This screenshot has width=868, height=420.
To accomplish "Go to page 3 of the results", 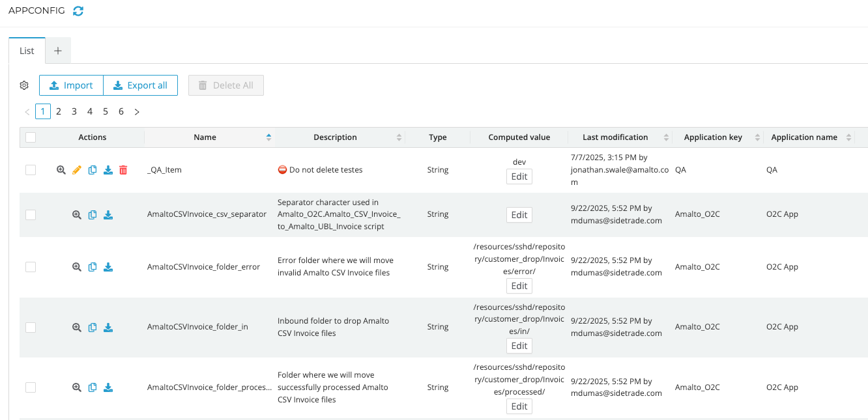I will [x=74, y=111].
